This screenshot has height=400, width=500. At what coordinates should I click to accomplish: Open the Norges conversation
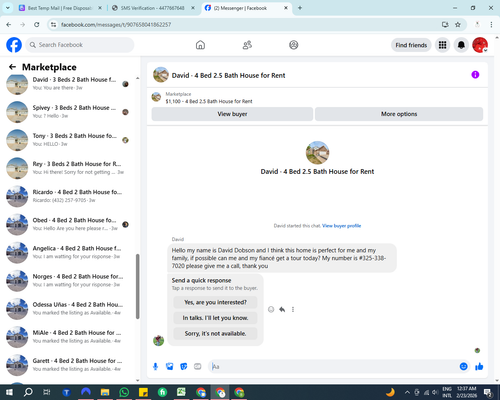[x=68, y=281]
